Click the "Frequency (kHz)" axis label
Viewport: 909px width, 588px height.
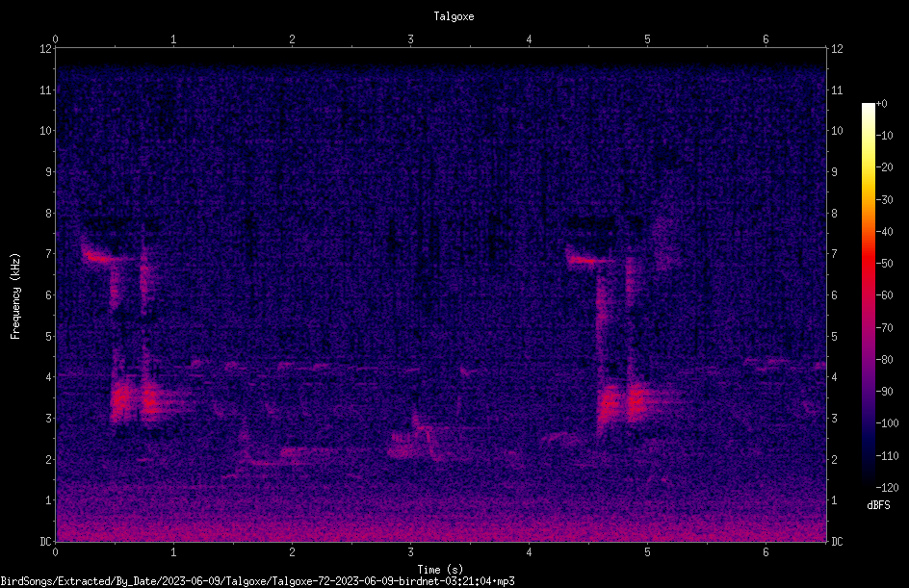[15, 296]
